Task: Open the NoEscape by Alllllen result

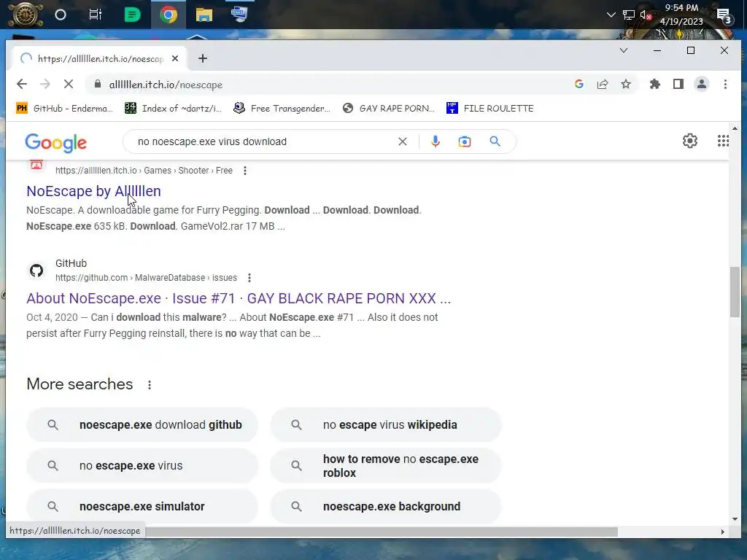Action: click(94, 192)
